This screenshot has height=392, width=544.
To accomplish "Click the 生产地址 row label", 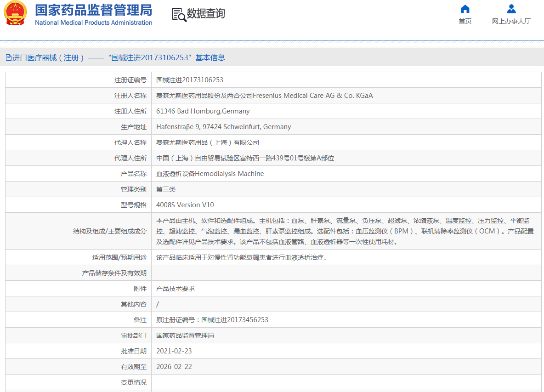I will 134,127.
